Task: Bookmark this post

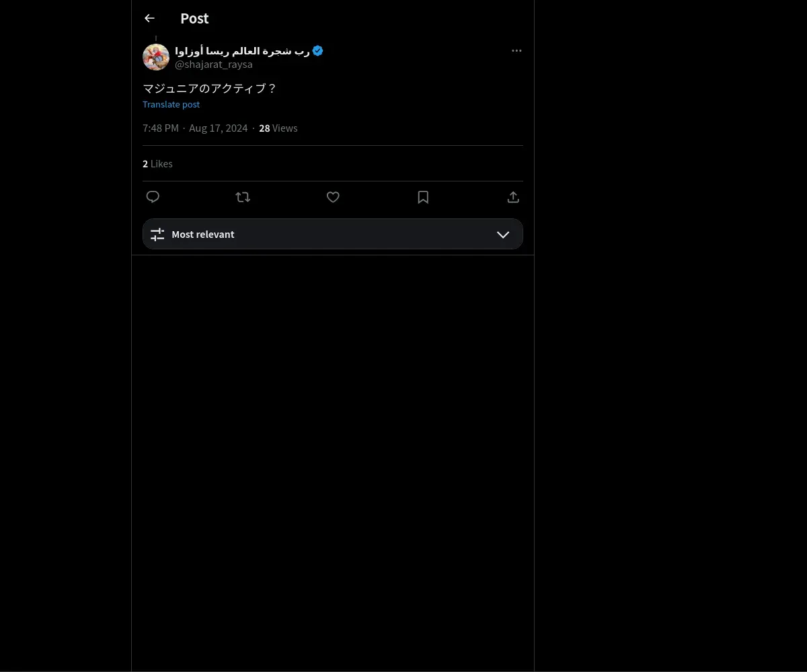Action: (423, 197)
